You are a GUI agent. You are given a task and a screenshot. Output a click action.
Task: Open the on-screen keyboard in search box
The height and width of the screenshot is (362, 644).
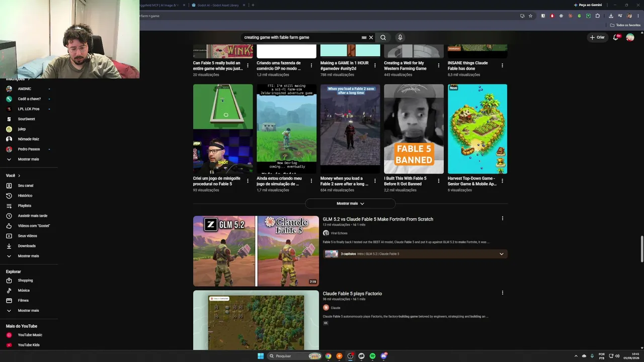pyautogui.click(x=364, y=37)
